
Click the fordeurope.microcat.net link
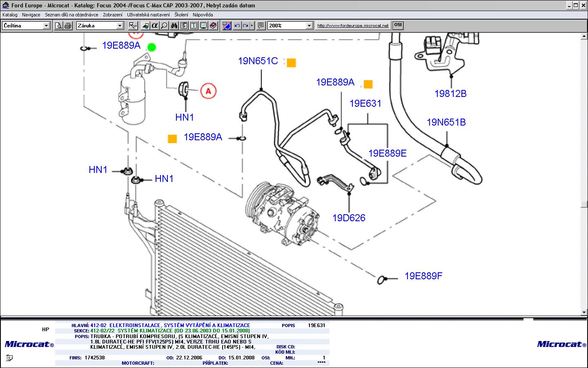click(x=353, y=25)
